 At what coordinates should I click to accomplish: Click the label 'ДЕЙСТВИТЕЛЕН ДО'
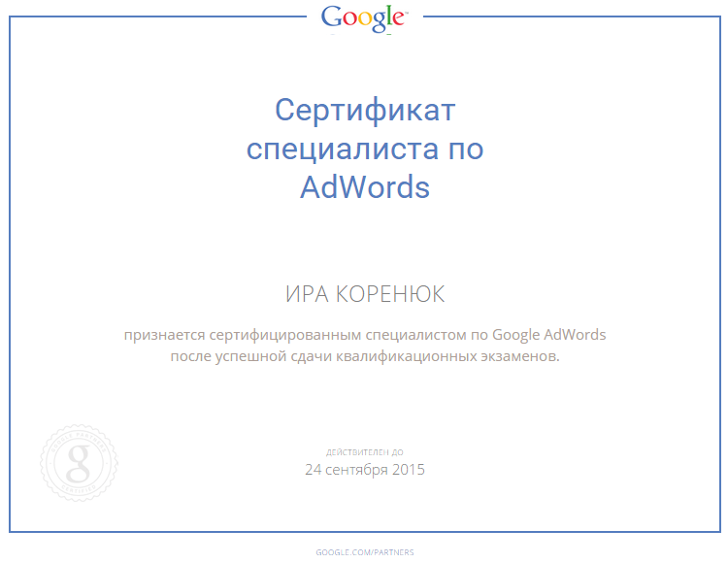(x=365, y=452)
